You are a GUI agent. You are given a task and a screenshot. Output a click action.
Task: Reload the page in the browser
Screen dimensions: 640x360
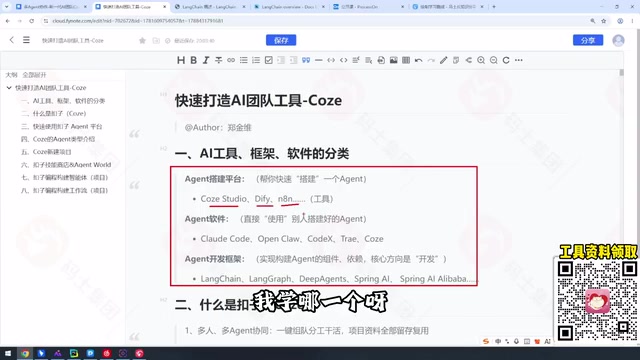click(x=31, y=21)
